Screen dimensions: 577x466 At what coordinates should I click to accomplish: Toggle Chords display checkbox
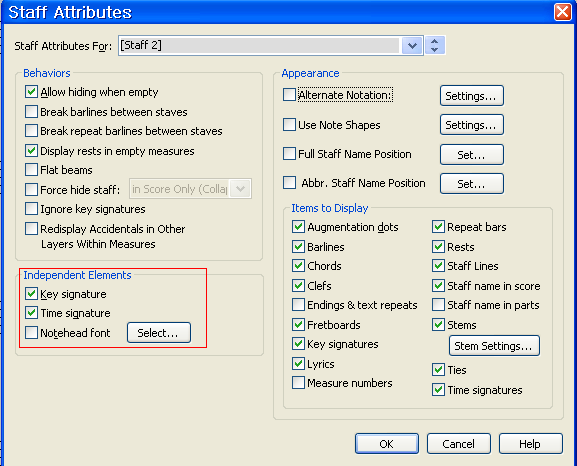298,265
